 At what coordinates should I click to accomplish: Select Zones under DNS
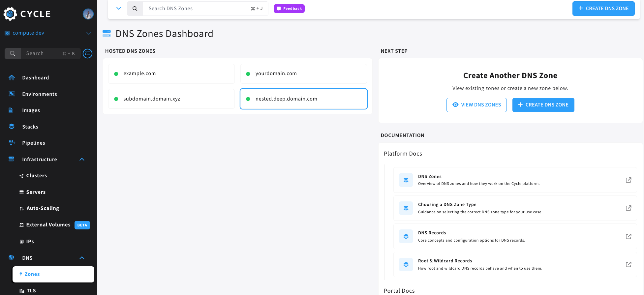click(53, 274)
